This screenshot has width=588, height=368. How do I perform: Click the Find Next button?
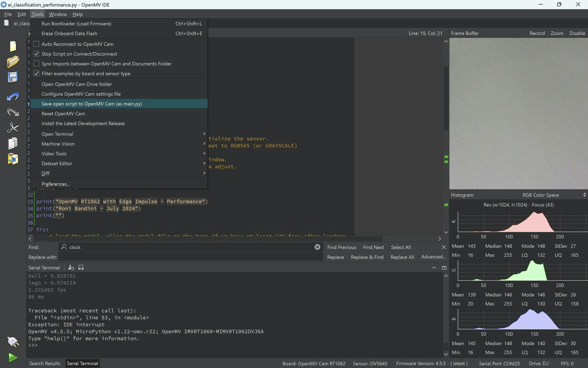click(373, 247)
